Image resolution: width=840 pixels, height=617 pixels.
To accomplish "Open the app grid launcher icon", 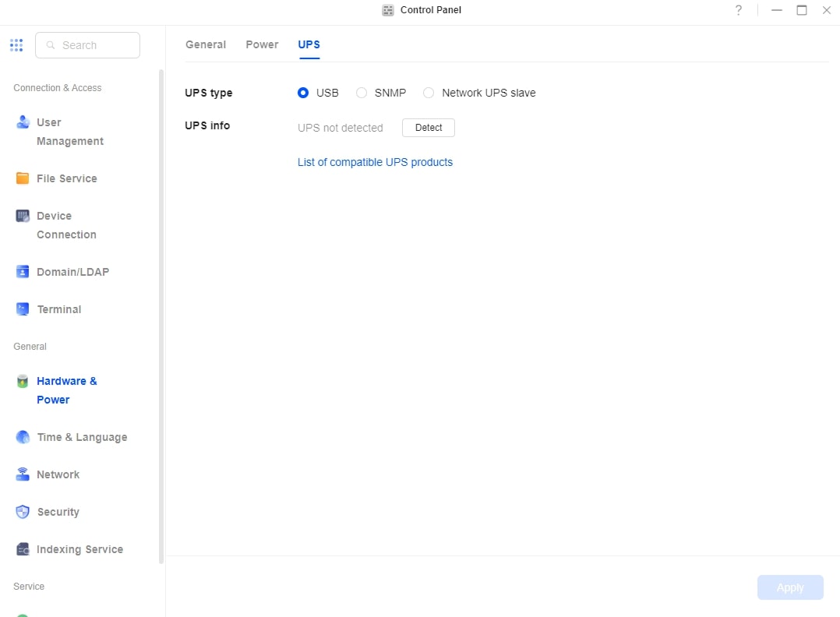I will [x=16, y=45].
